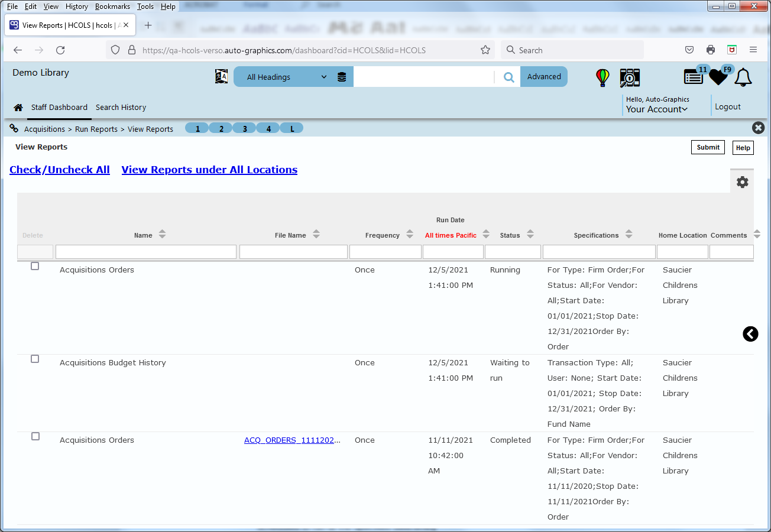Click the Status filter input field
This screenshot has width=771, height=532.
(x=513, y=252)
